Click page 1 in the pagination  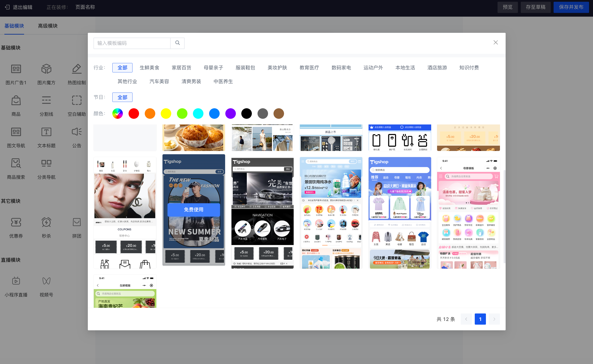480,319
